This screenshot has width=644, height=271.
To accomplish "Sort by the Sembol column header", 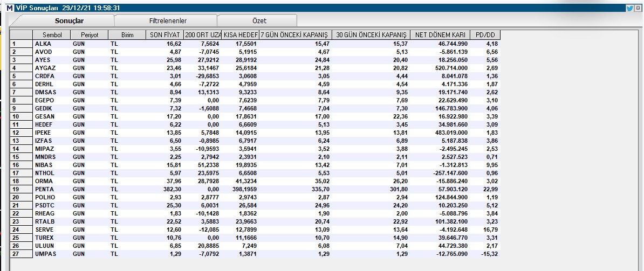I will (51, 35).
